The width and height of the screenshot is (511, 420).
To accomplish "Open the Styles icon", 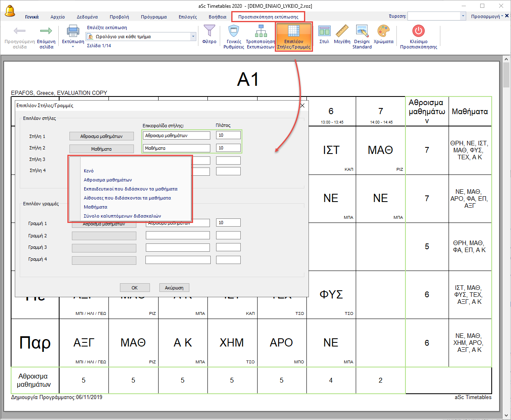I will click(325, 31).
